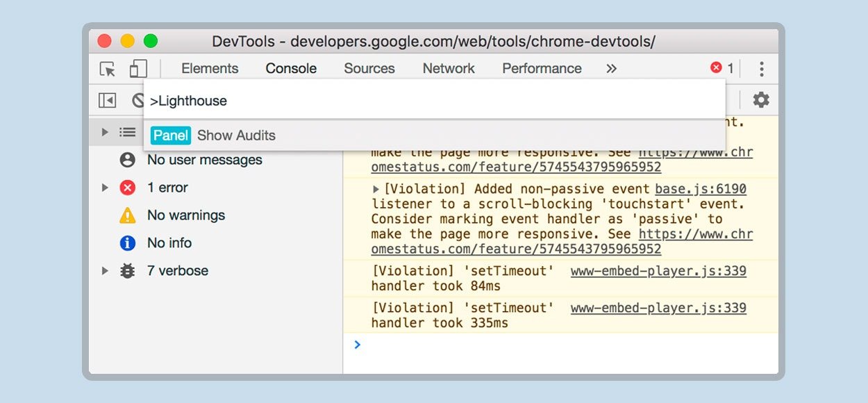
Task: Select the messages list icon
Action: tap(127, 132)
